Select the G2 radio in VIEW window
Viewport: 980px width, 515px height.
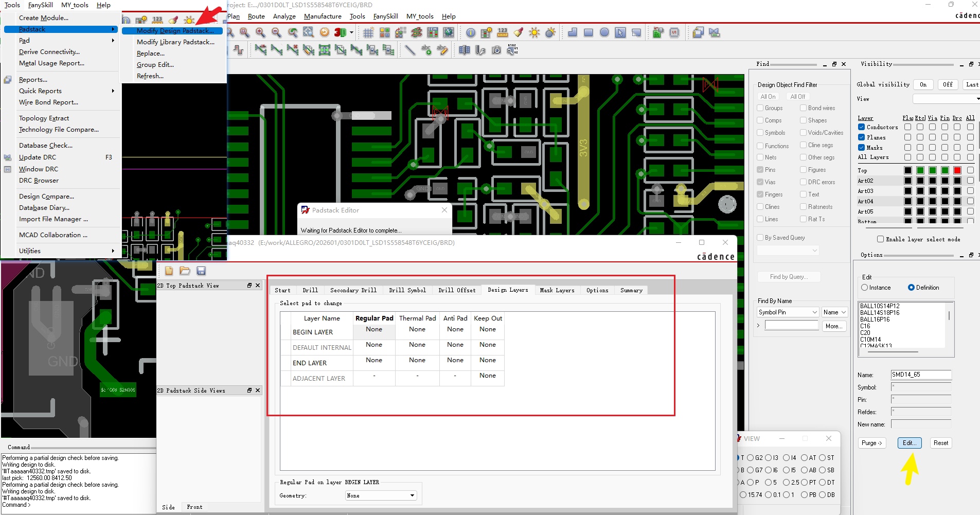(750, 458)
